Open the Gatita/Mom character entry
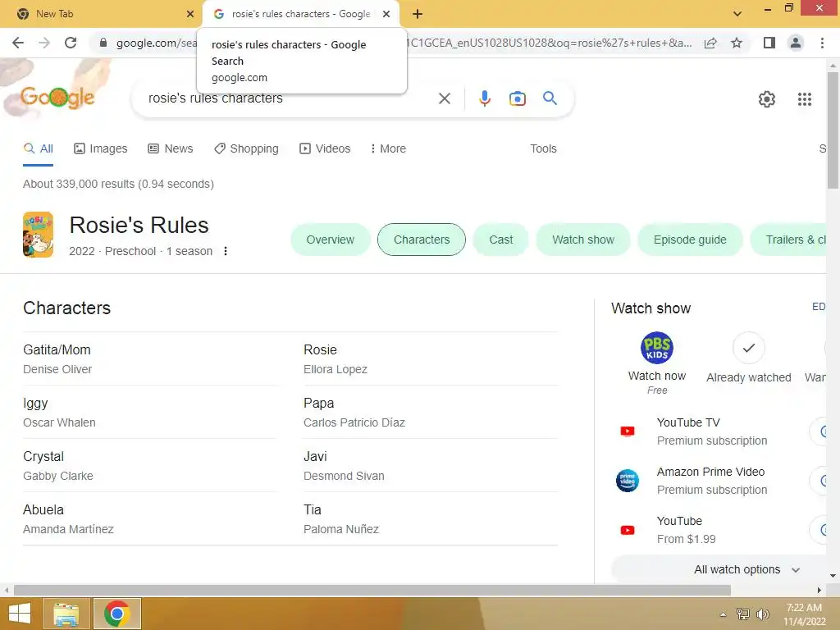 click(149, 359)
